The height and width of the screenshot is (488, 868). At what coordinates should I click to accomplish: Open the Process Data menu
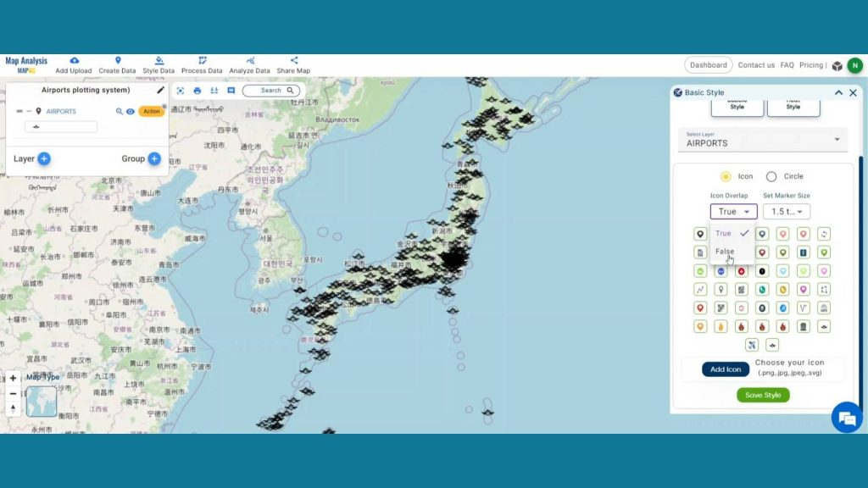click(202, 65)
